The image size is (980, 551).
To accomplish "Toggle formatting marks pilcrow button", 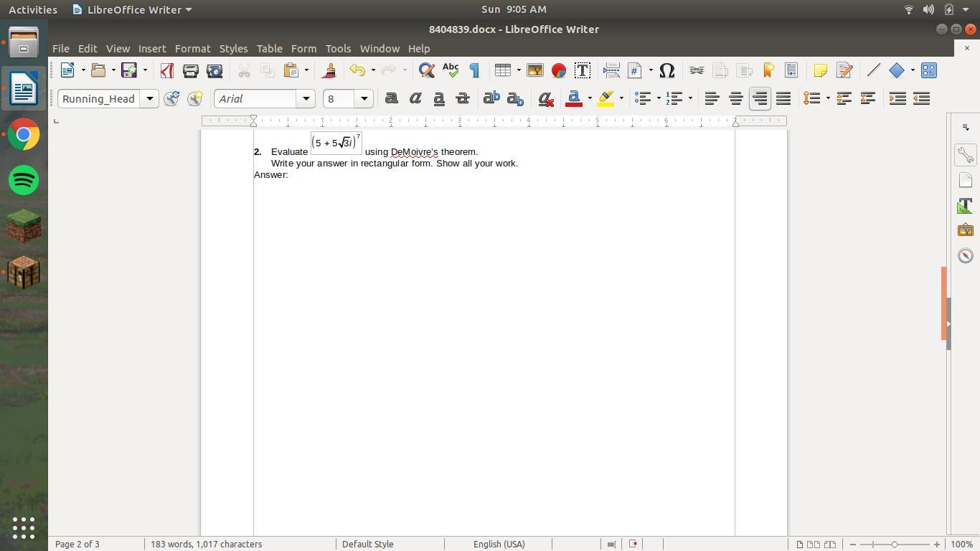I will click(474, 70).
